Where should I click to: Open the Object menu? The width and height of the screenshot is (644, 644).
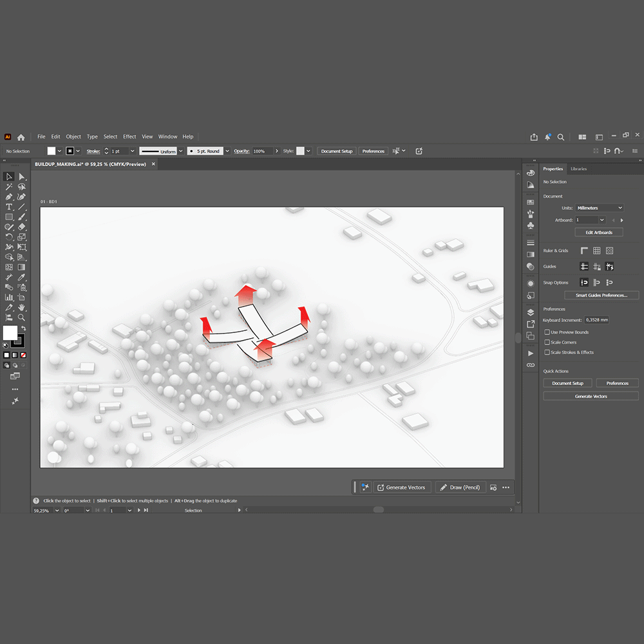pos(73,137)
